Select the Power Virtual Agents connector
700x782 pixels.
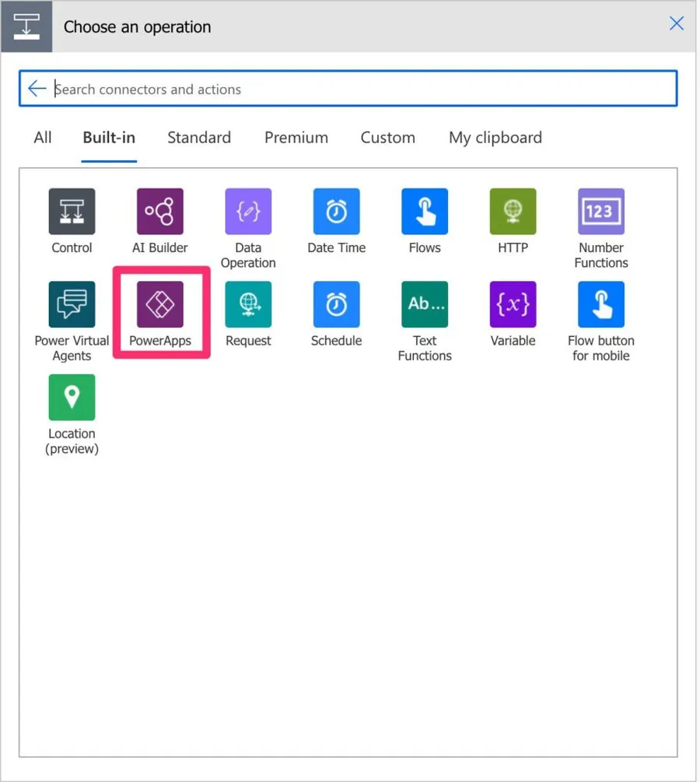pos(72,304)
